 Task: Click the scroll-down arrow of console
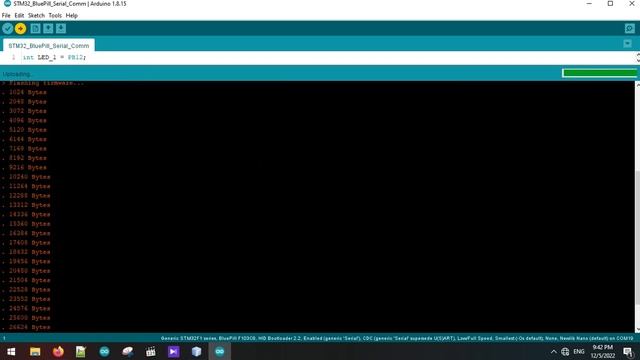638,329
